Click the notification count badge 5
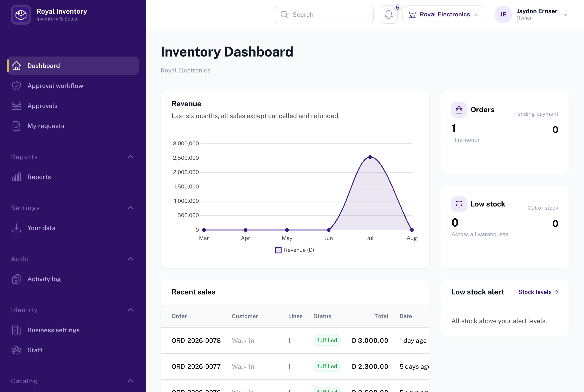Screen dimensions: 584x392 click(397, 8)
